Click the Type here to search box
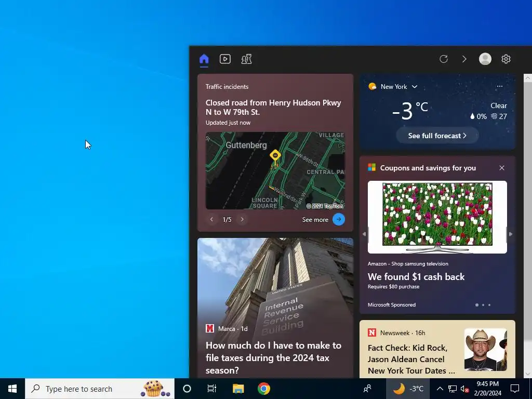This screenshot has width=532, height=399. (x=100, y=389)
